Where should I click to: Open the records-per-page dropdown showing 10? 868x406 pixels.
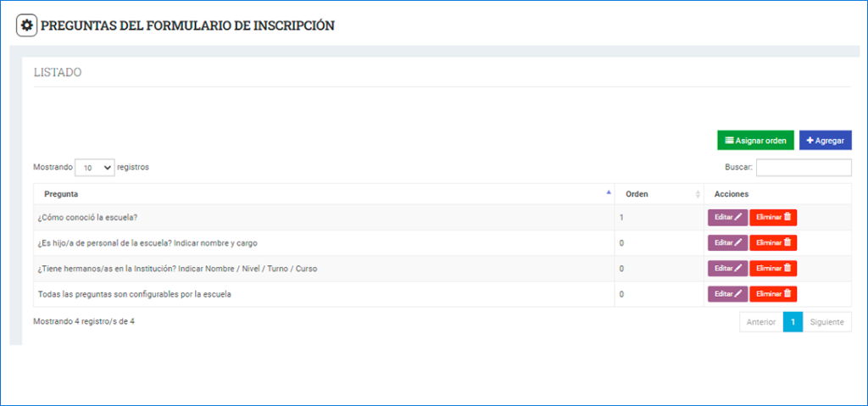coord(95,168)
